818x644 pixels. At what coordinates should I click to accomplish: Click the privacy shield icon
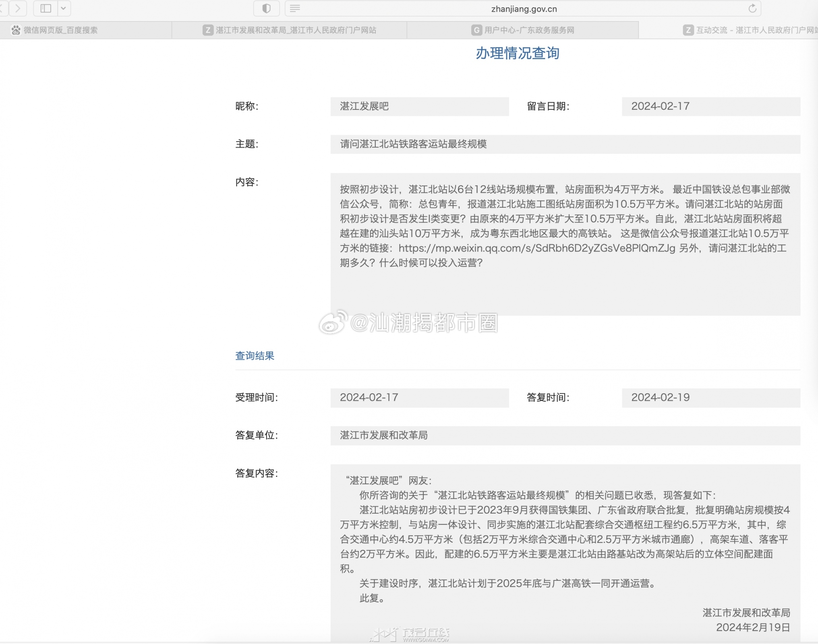point(266,8)
